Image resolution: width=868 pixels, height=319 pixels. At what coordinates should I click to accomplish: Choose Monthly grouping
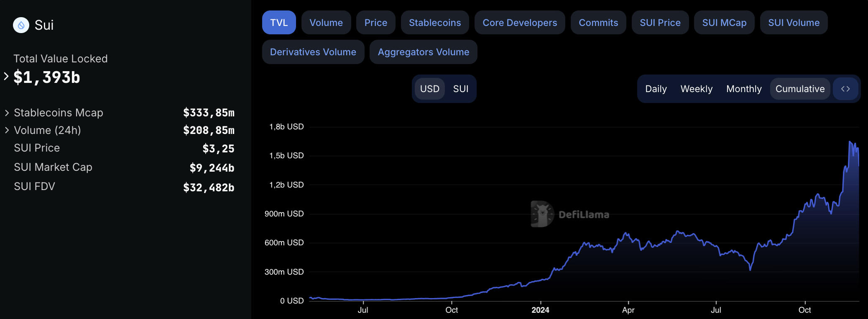(743, 89)
